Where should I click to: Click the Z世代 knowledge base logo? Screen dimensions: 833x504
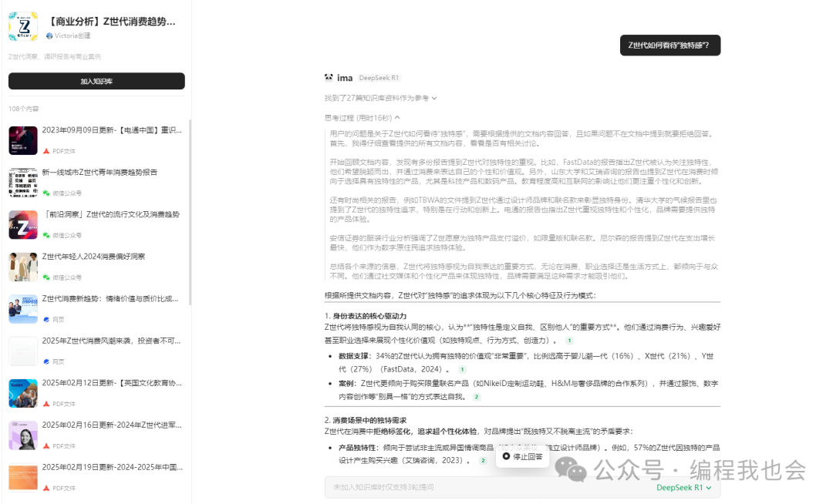point(23,26)
